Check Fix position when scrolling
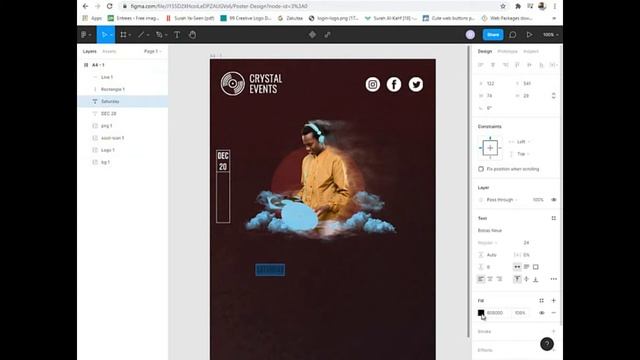This screenshot has width=640, height=360. click(x=481, y=169)
